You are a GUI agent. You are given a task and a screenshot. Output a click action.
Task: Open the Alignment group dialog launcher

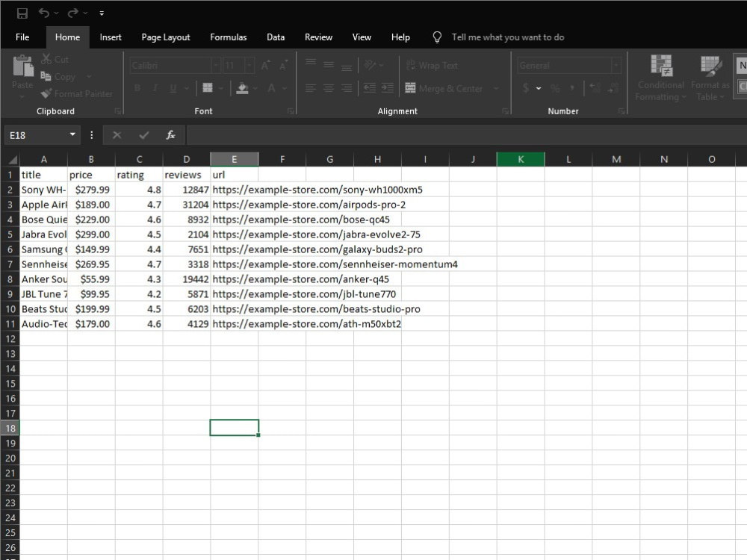click(505, 111)
